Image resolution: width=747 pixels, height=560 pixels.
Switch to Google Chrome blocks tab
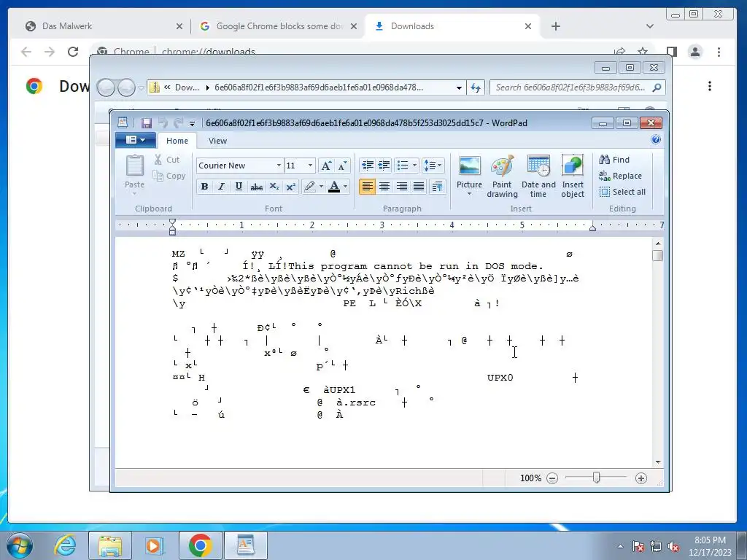(x=279, y=26)
